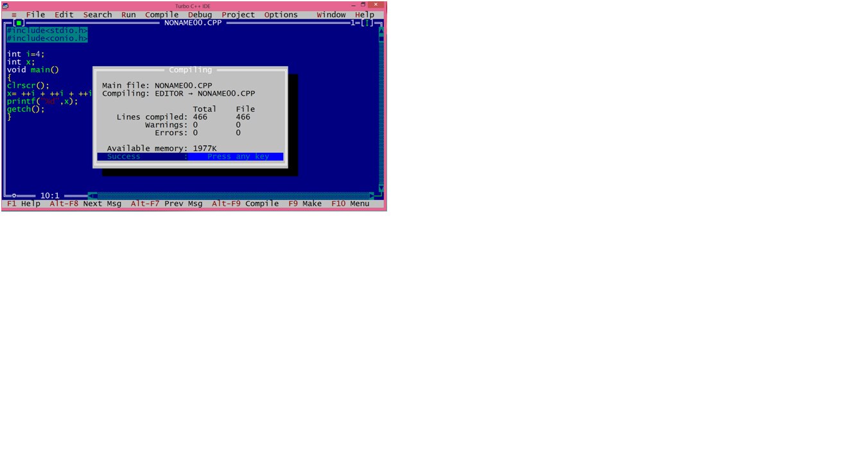
Task: Click the 'Available memory: 1977K' line
Action: coord(162,148)
